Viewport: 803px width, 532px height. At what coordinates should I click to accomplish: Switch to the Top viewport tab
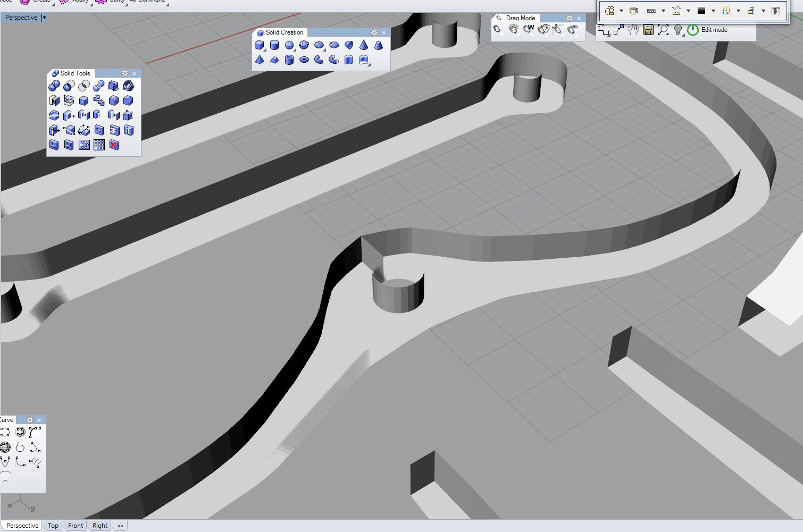coord(53,526)
